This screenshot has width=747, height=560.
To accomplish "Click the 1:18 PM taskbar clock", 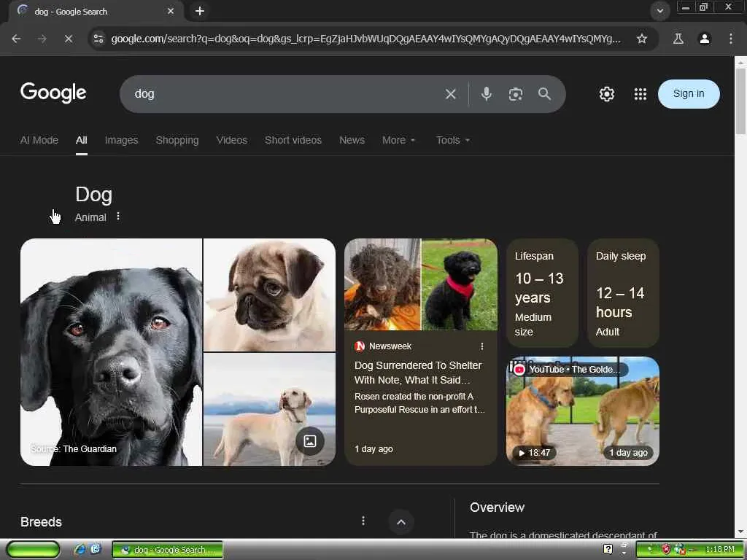I will tap(720, 550).
